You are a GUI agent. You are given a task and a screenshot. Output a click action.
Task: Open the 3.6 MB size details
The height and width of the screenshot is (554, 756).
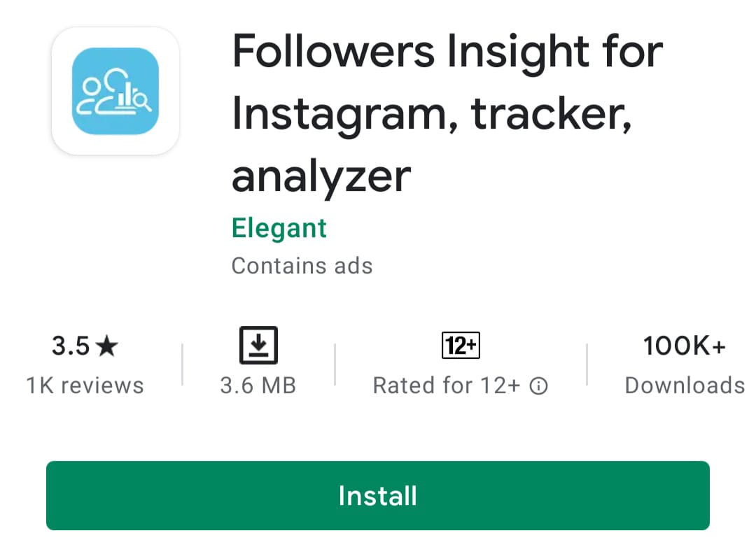click(x=258, y=385)
